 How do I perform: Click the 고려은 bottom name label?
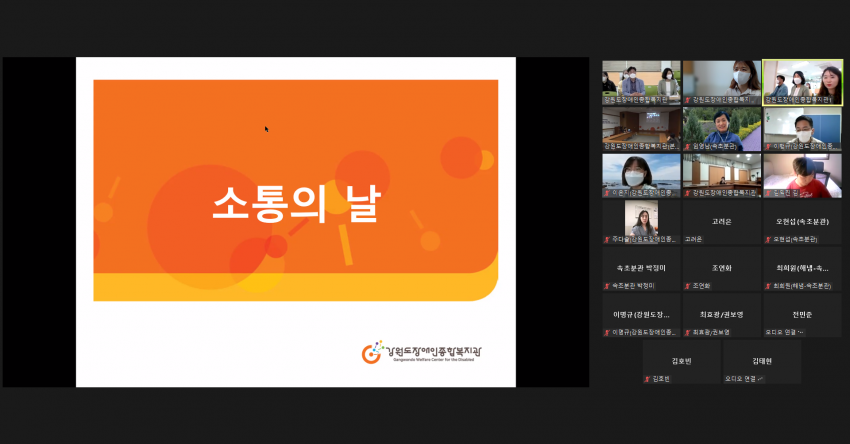click(x=693, y=239)
